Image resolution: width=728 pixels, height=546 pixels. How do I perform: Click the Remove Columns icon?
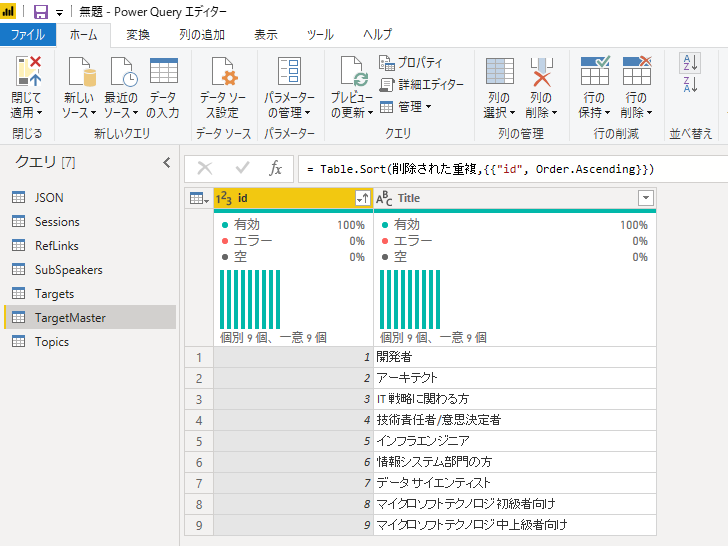pyautogui.click(x=541, y=72)
